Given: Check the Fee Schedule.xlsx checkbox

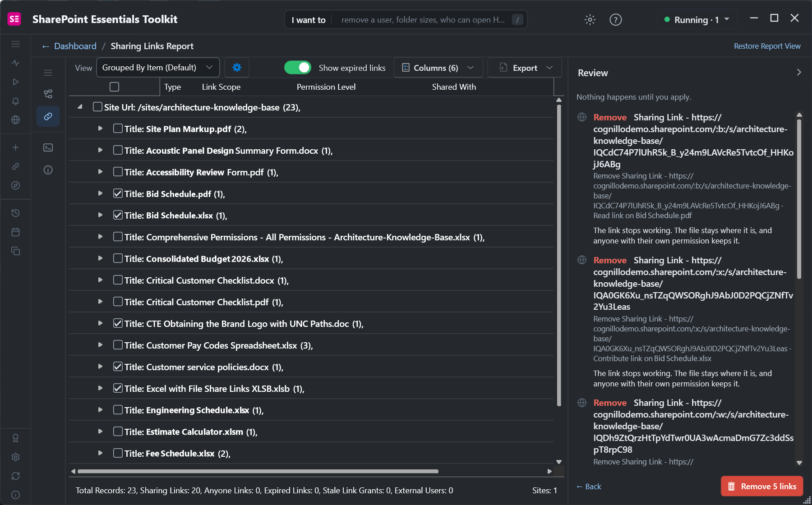Looking at the screenshot, I should point(118,453).
